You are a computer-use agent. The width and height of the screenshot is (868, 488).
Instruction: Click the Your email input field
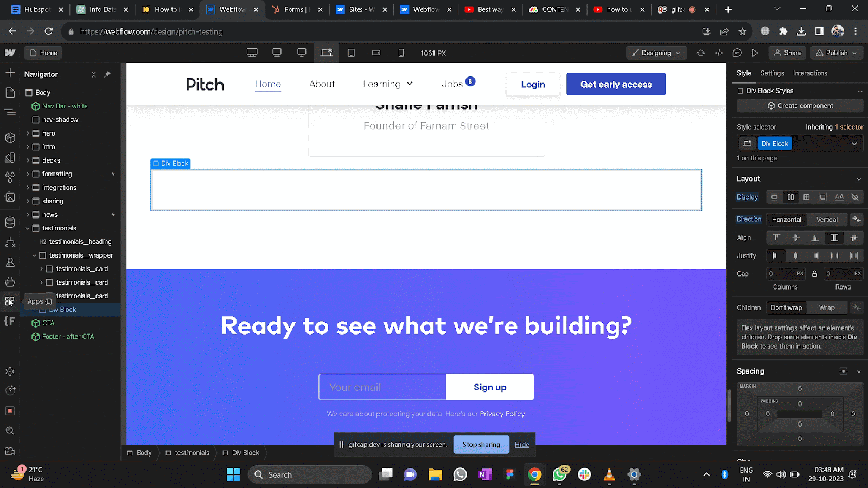(382, 387)
